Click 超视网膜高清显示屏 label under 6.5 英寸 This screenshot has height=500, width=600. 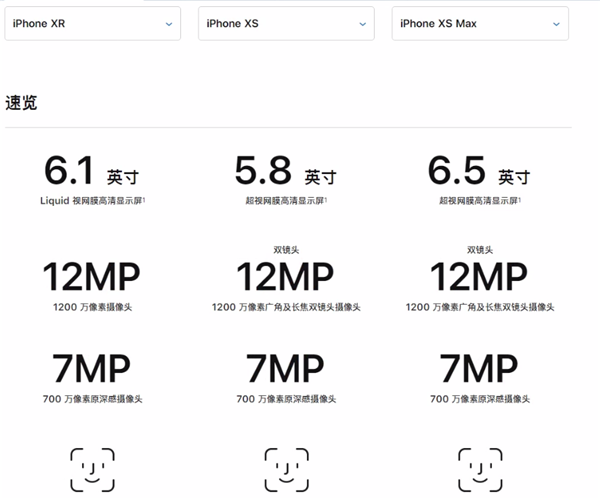[480, 201]
